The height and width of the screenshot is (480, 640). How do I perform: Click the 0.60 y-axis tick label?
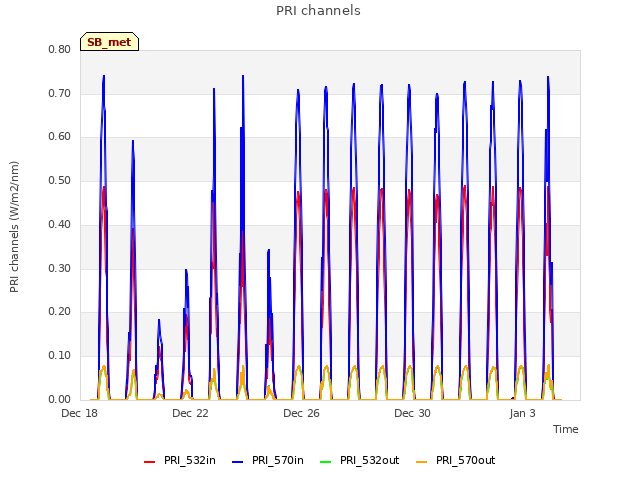click(60, 137)
